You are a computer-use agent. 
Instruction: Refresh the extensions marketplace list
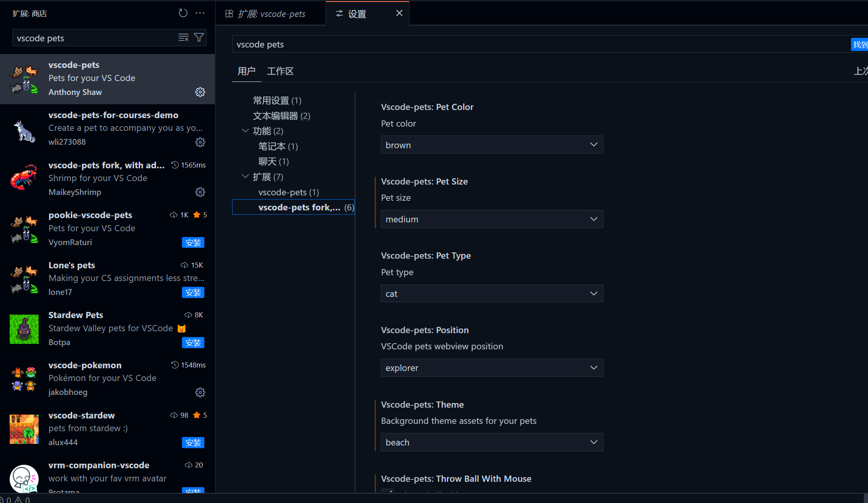[183, 13]
